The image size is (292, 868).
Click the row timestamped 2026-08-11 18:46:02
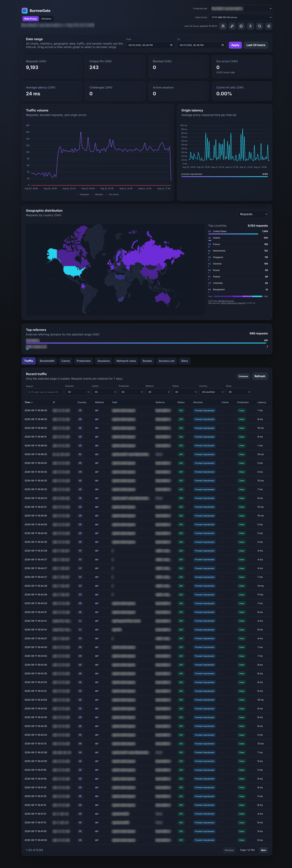[x=147, y=454]
